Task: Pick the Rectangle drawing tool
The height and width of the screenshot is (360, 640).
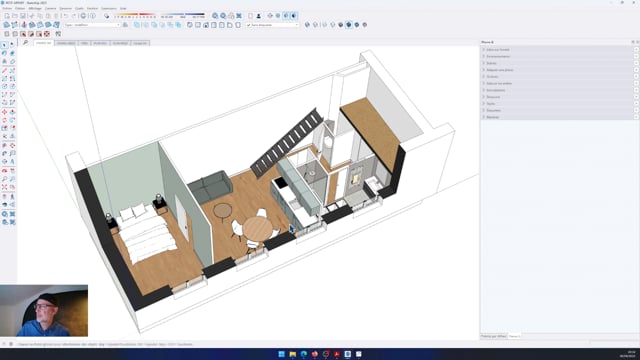Action: click(4, 78)
